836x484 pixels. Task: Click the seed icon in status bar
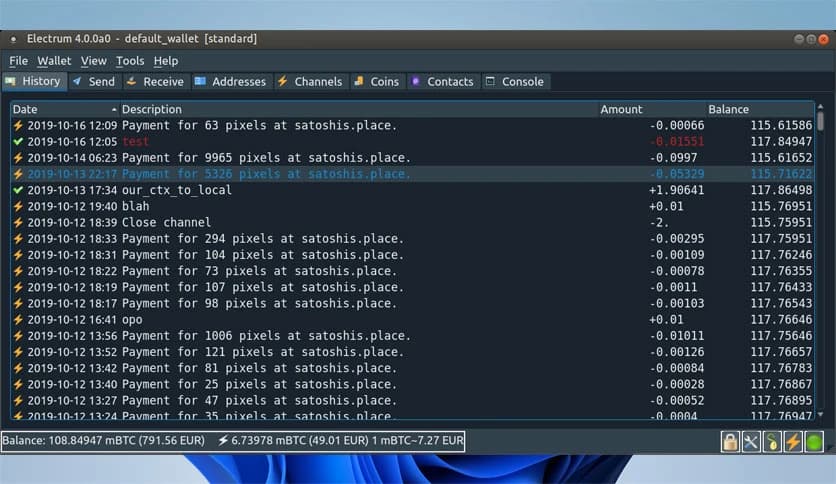click(x=772, y=442)
